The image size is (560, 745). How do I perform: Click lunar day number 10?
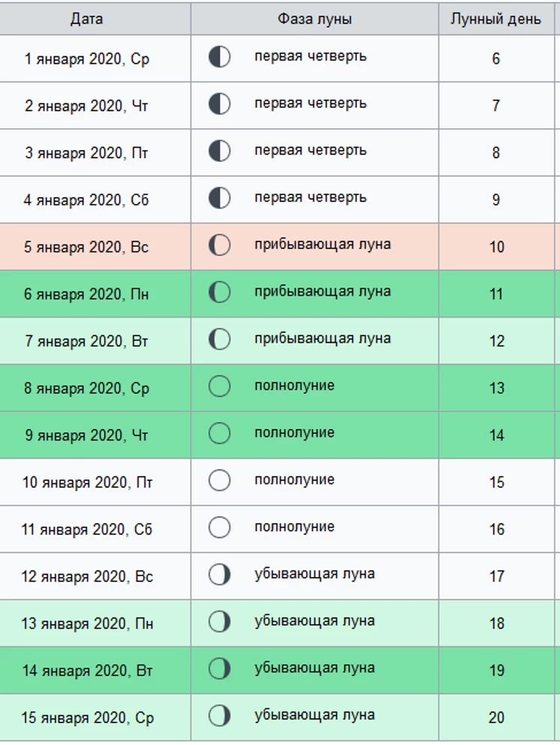[x=496, y=247]
